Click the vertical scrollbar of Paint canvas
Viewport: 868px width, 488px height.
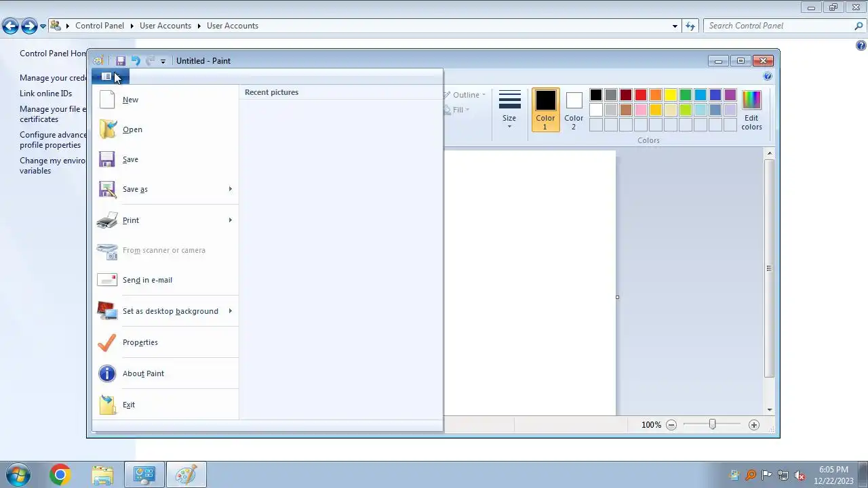click(769, 268)
